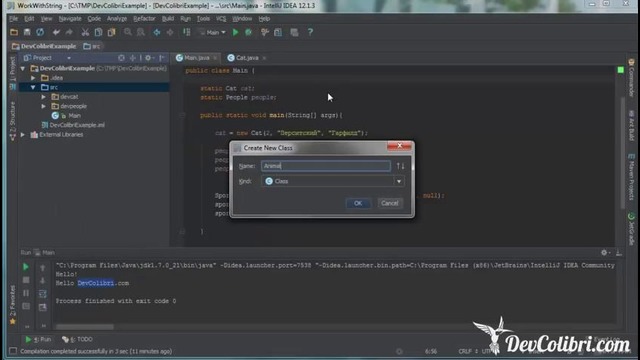Open the 6: TODO tool window button
The image size is (640, 360).
[78, 339]
